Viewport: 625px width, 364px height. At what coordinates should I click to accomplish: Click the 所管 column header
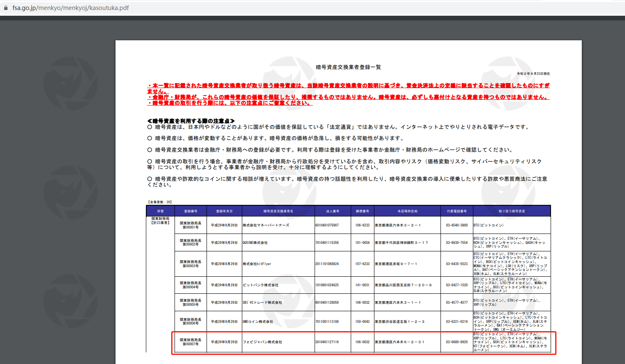point(160,211)
